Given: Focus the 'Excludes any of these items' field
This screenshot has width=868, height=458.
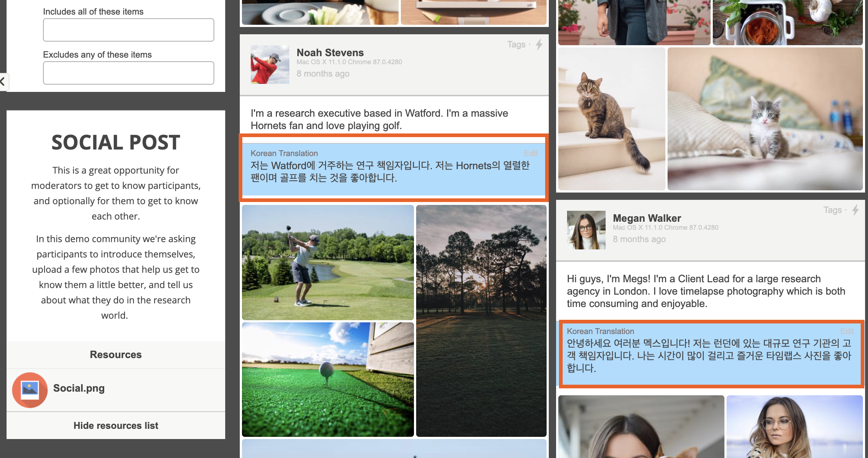Looking at the screenshot, I should (128, 73).
